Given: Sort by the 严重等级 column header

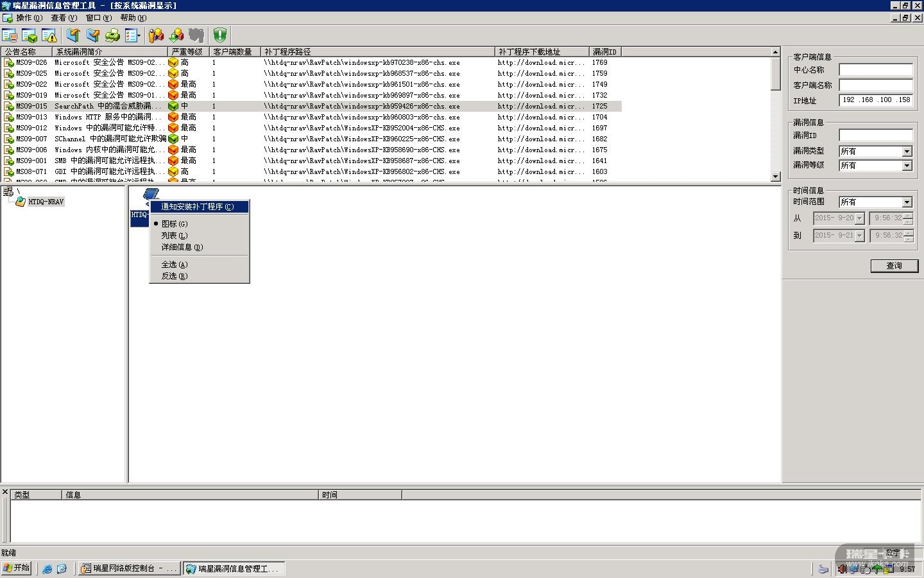Looking at the screenshot, I should (x=189, y=51).
